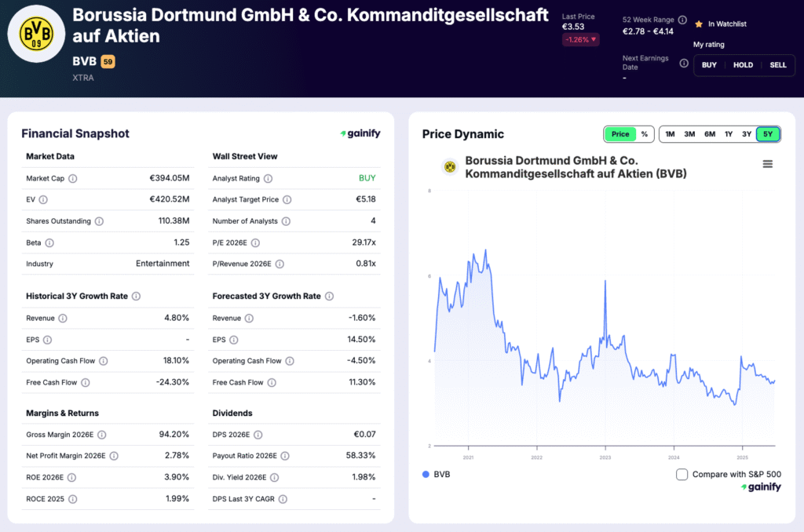Toggle the In Watchlist star
This screenshot has height=532, width=804.
[699, 24]
